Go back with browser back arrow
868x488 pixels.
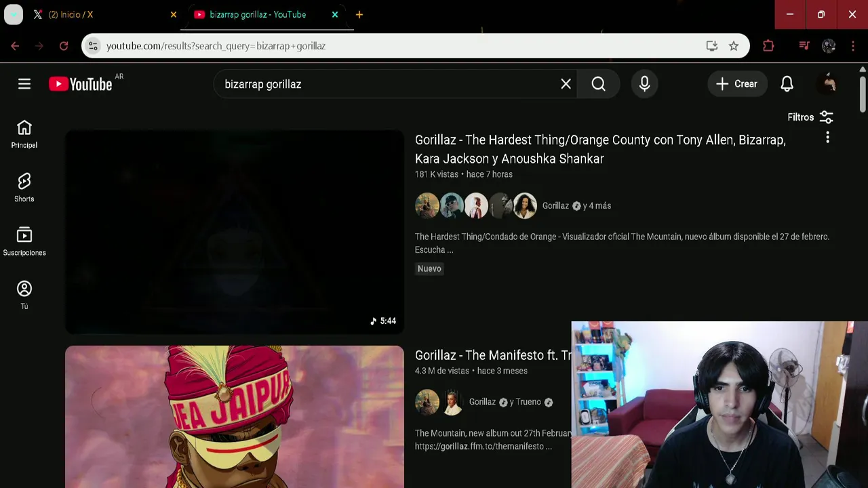coord(15,46)
